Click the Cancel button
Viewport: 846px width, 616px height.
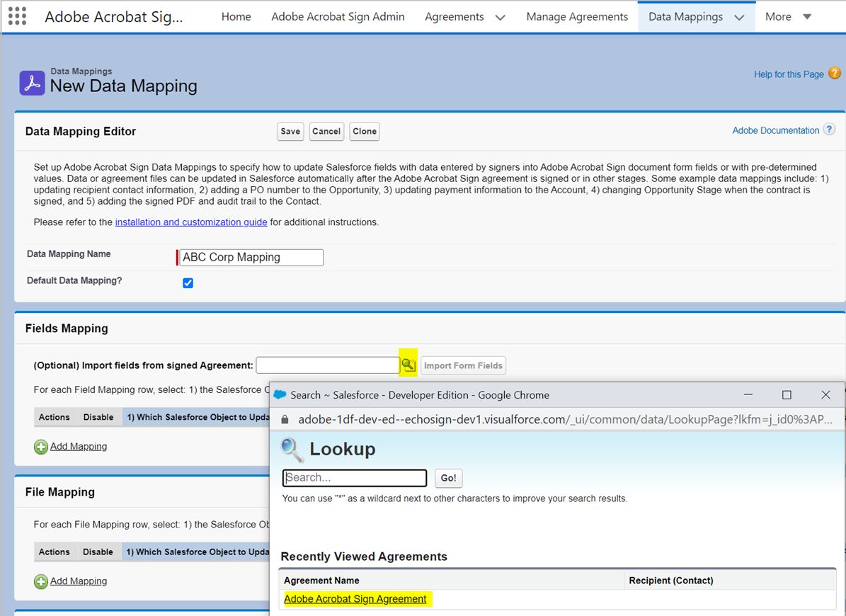click(x=326, y=131)
